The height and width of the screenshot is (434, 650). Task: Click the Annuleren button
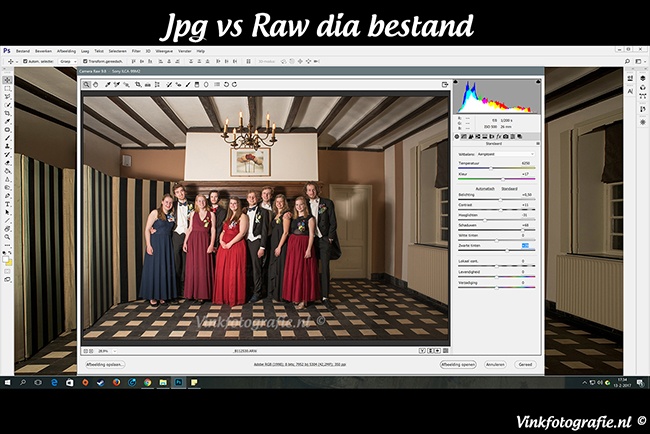[495, 365]
